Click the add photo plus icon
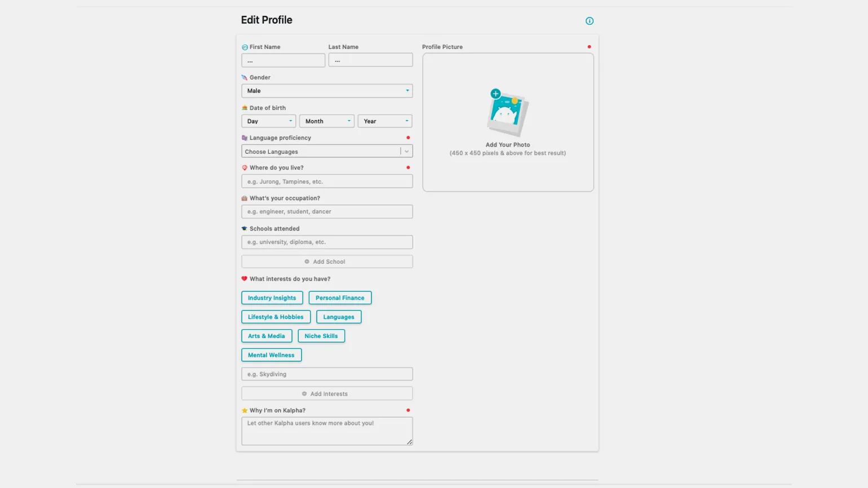 pos(495,94)
